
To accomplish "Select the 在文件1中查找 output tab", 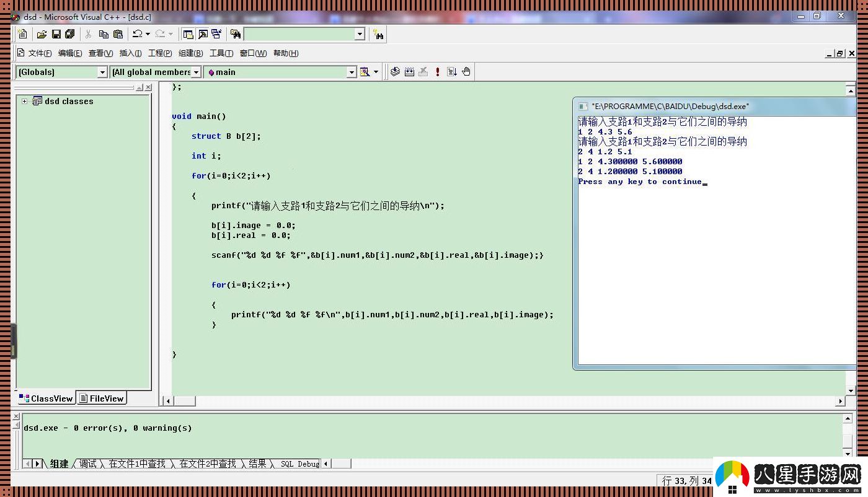I will [137, 464].
